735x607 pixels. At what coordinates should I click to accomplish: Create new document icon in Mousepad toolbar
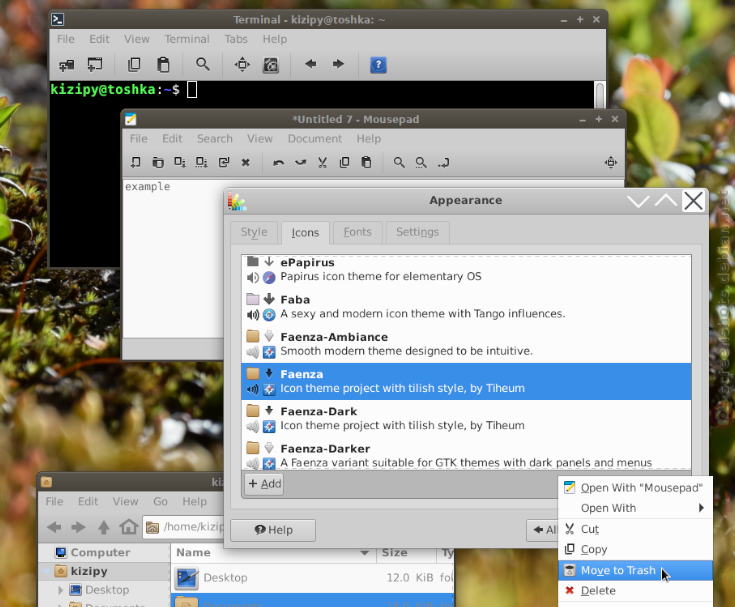click(135, 163)
